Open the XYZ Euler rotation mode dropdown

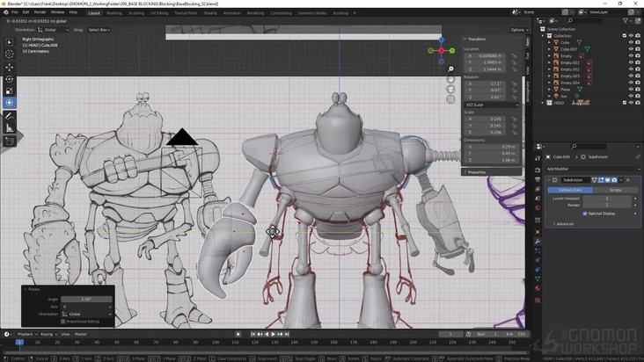(x=492, y=105)
